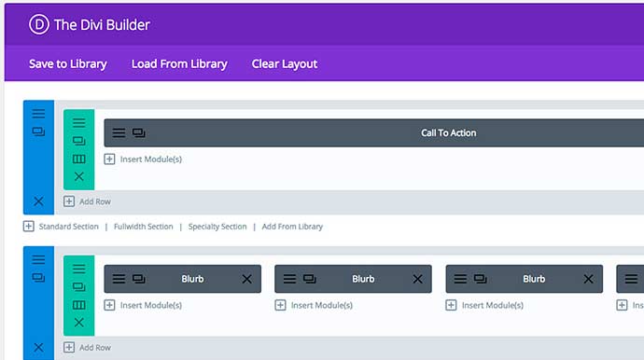Screen dimensions: 644x360
Task: Delete the Call To Action row
Action: click(78, 176)
